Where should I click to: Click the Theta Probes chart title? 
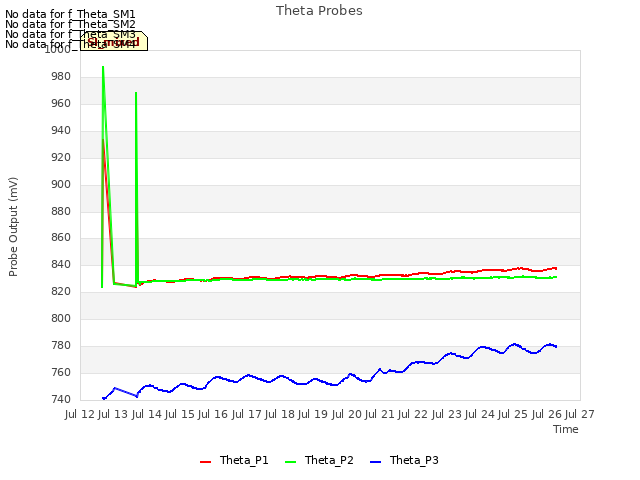coord(319,11)
